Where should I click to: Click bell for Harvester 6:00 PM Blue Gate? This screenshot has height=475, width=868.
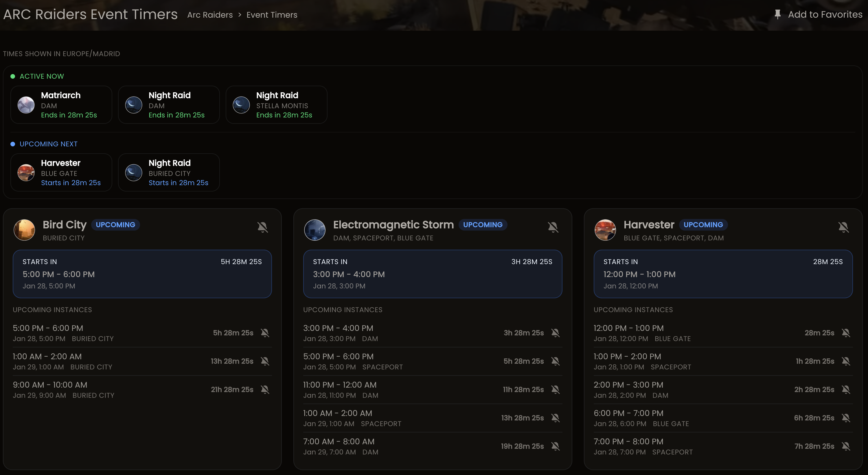(846, 418)
